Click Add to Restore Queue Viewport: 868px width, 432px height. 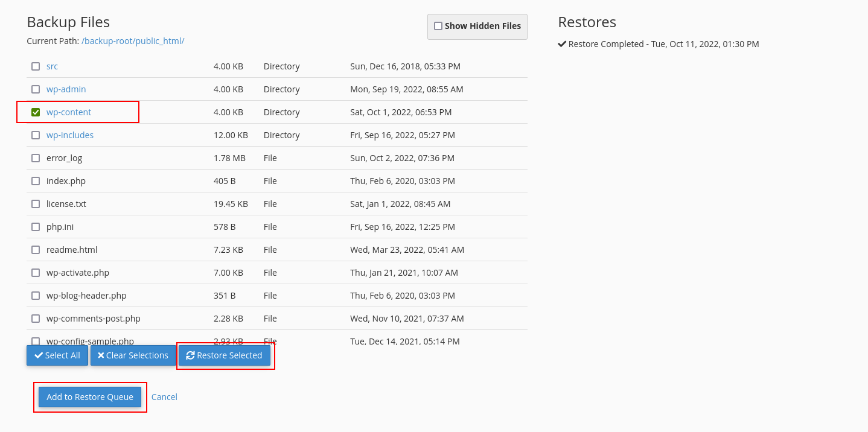click(x=89, y=397)
